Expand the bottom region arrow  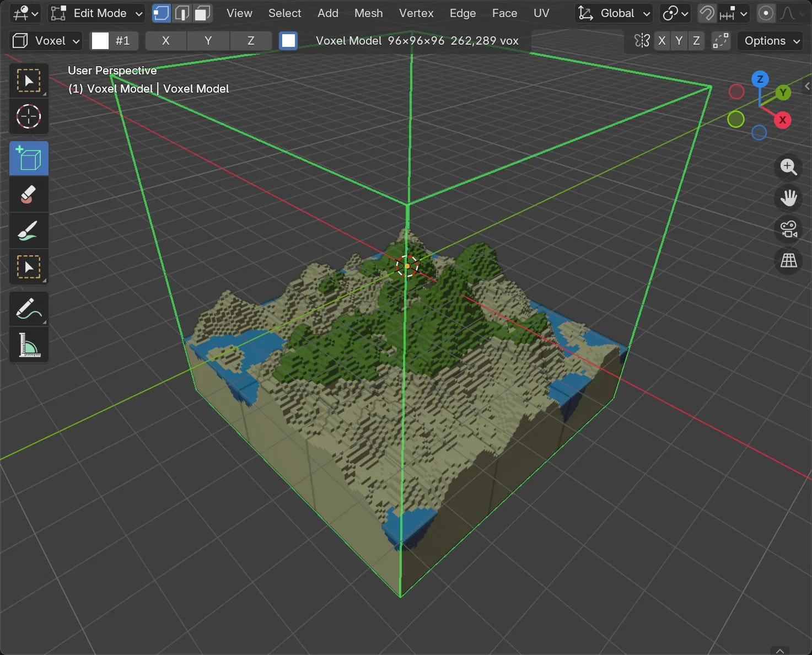point(780,651)
